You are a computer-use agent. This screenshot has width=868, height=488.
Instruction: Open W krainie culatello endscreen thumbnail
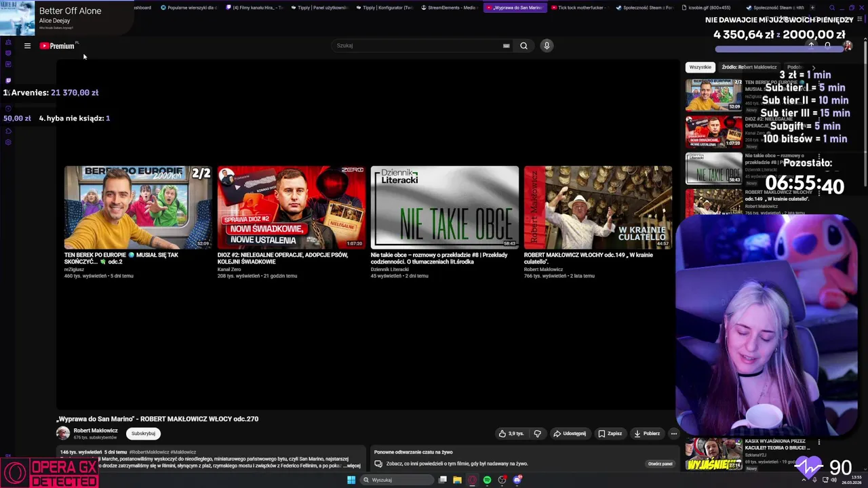[x=597, y=207]
